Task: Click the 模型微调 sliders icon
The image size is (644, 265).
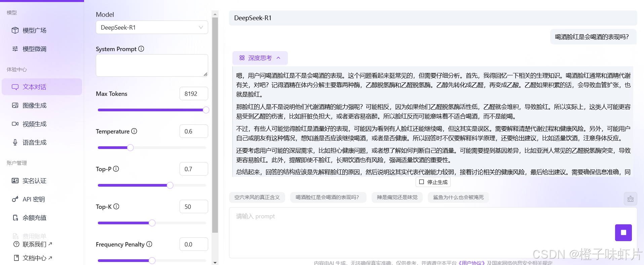Action: tap(15, 49)
